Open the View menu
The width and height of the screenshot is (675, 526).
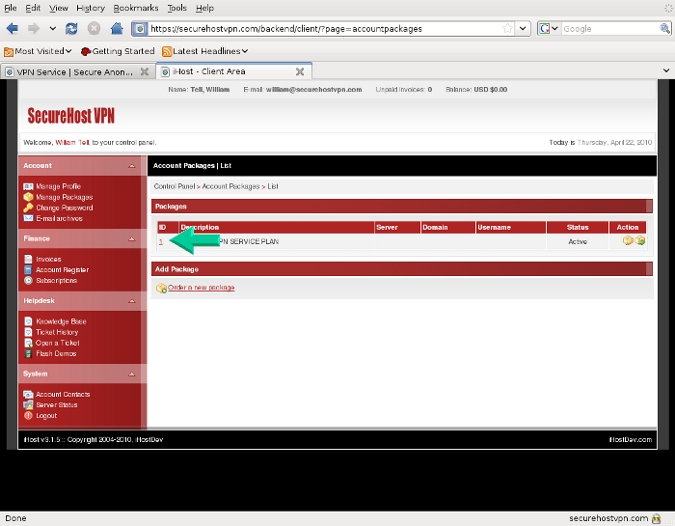coord(58,8)
